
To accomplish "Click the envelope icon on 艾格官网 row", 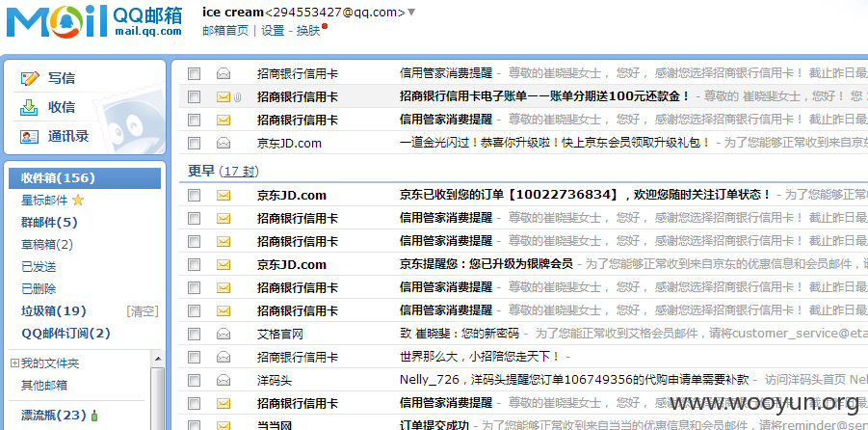I will pyautogui.click(x=224, y=335).
